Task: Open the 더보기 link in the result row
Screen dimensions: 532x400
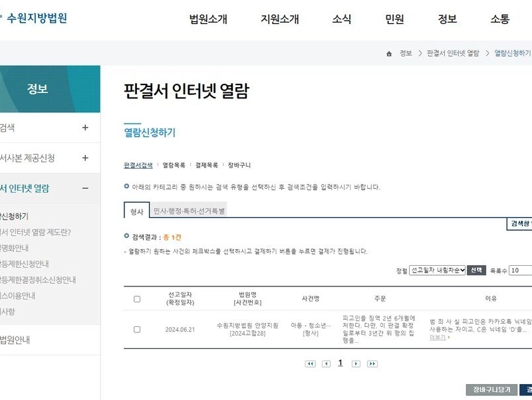Action: pos(439,337)
